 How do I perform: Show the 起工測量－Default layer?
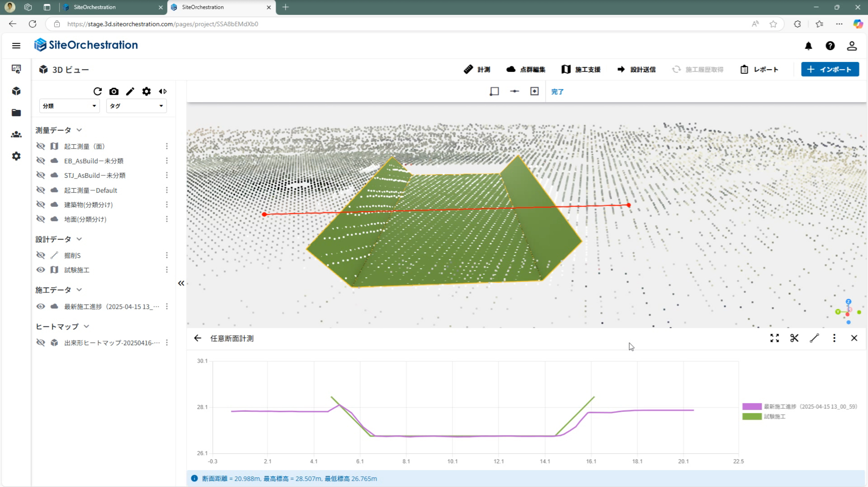40,190
